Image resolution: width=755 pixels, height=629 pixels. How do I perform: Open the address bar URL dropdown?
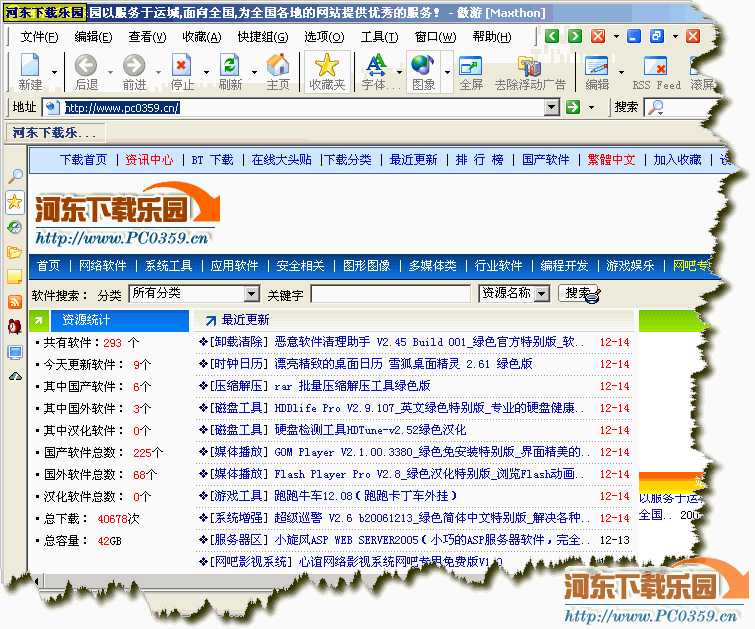pos(552,107)
